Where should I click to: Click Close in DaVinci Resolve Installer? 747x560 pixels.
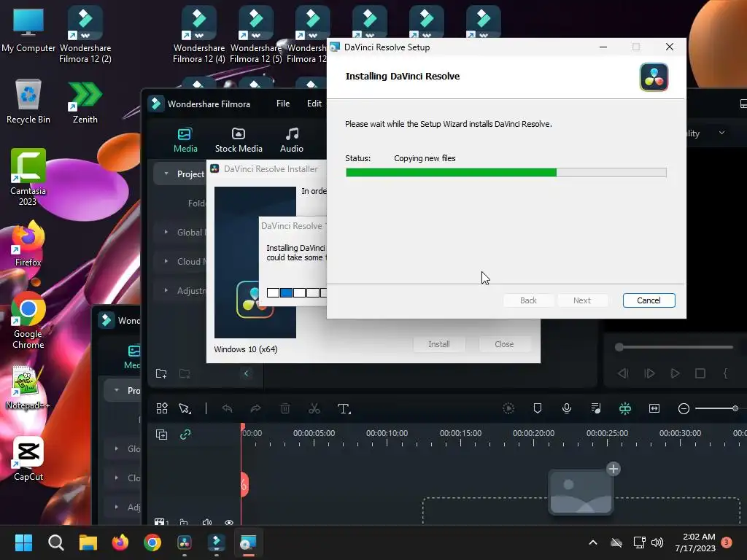tap(504, 344)
